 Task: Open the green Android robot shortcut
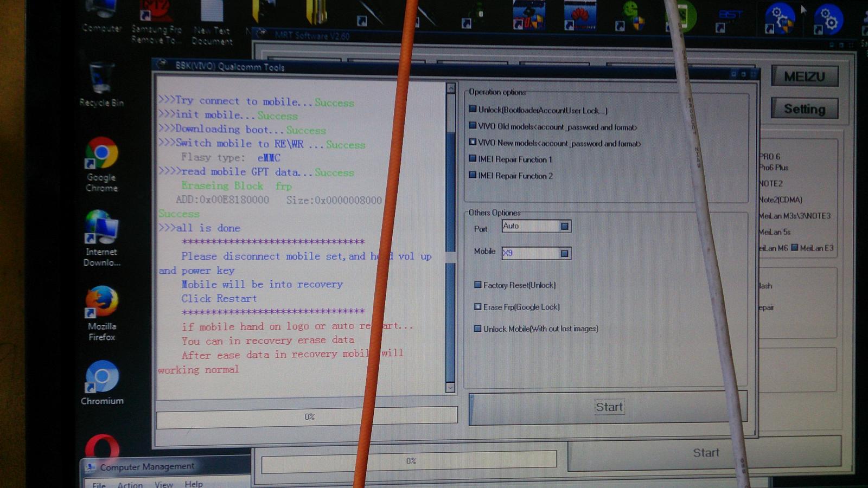point(630,15)
